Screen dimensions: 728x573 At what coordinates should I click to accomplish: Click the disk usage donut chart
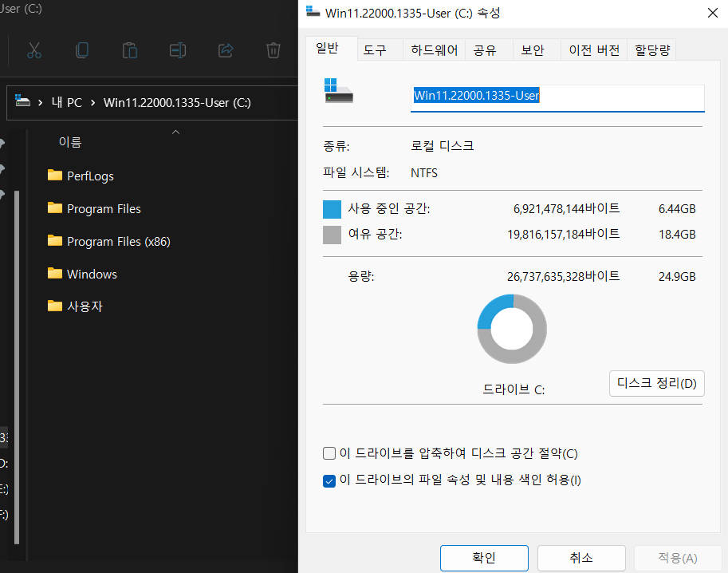[512, 329]
